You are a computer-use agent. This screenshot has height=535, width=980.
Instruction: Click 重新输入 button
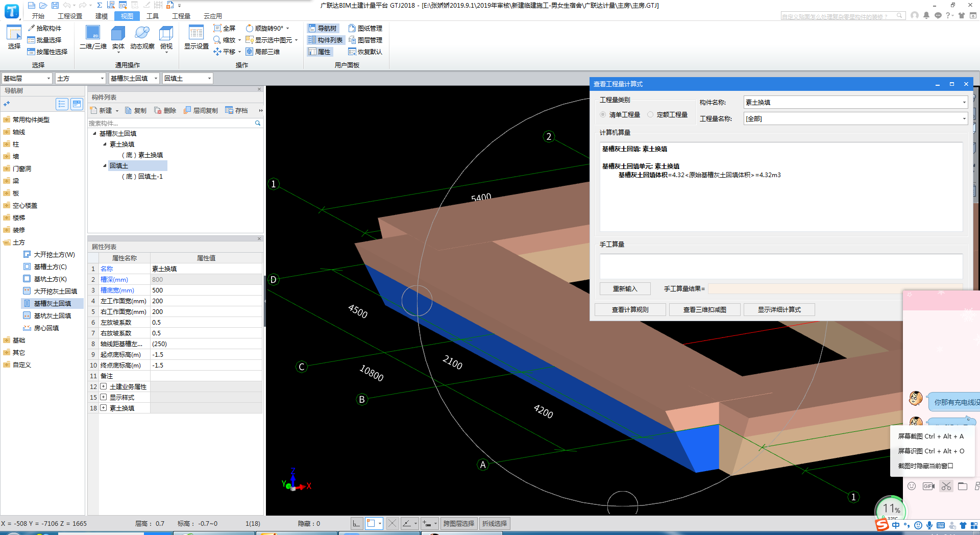[625, 288]
